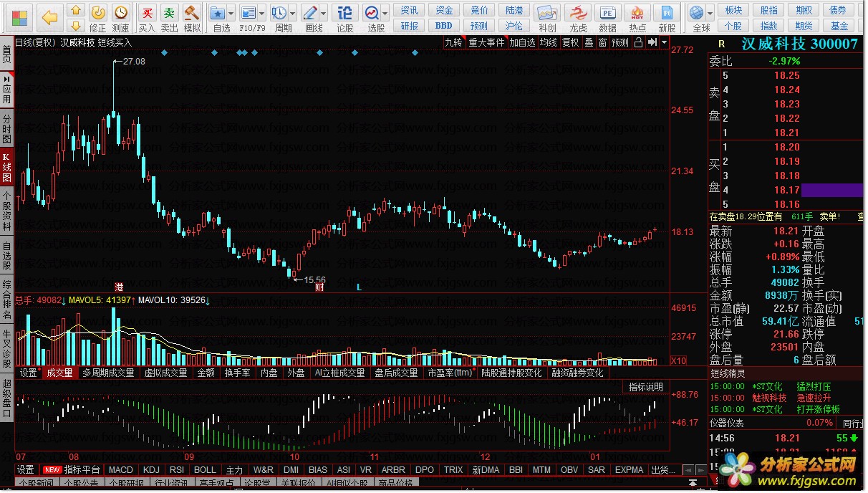Open the 龙虎 dragon icon
The width and height of the screenshot is (868, 493).
pyautogui.click(x=578, y=13)
